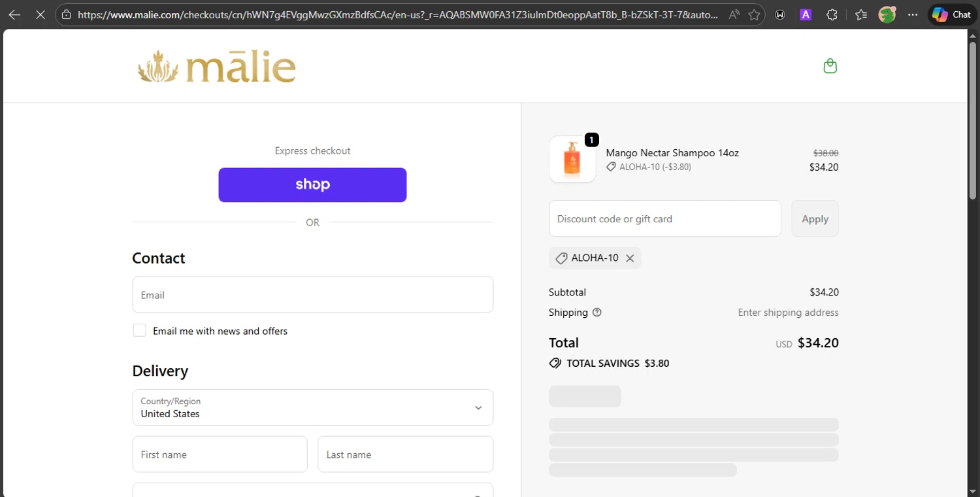980x497 pixels.
Task: Click the Subtotal label
Action: click(567, 292)
